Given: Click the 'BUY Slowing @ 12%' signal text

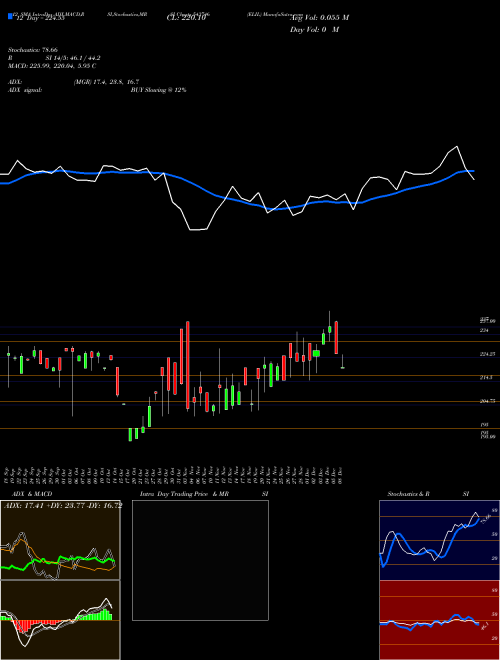Looking at the screenshot, I should (158, 90).
